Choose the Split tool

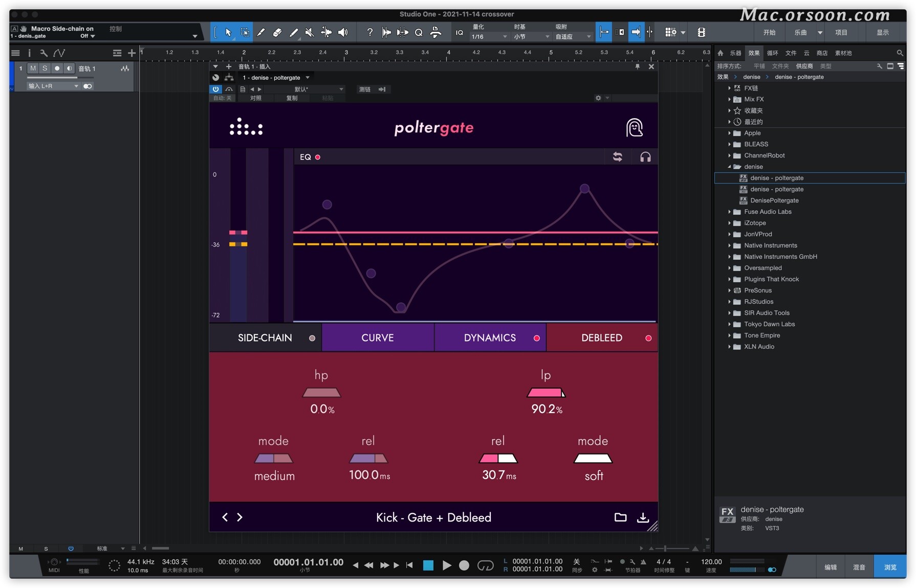(260, 32)
